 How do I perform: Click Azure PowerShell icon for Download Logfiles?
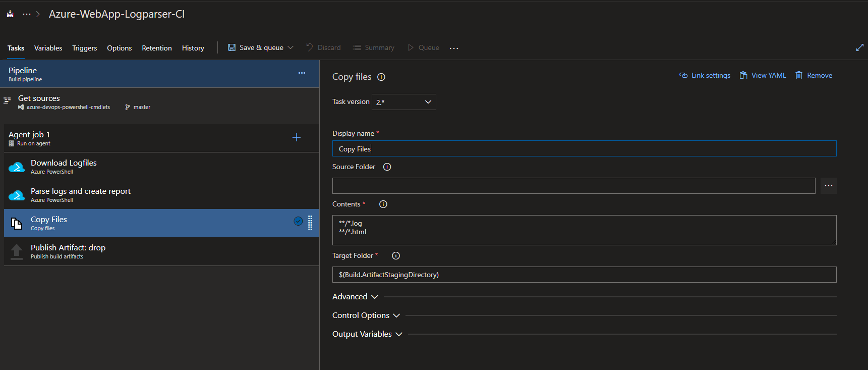17,167
